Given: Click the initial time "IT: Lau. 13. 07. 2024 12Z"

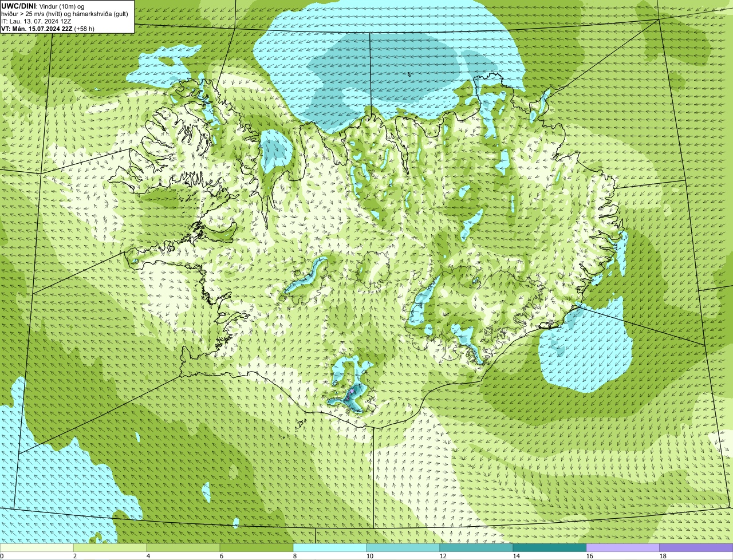Looking at the screenshot, I should pos(36,21).
